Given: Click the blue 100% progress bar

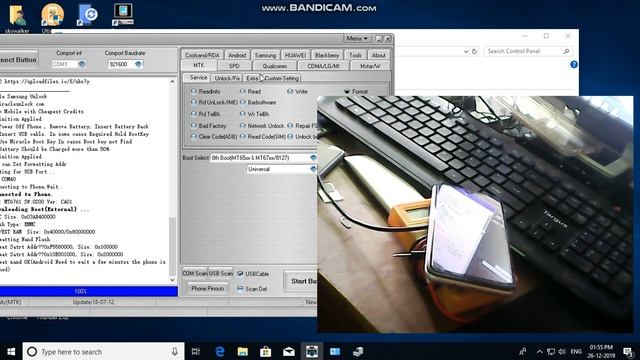Looking at the screenshot, I should tap(89, 291).
